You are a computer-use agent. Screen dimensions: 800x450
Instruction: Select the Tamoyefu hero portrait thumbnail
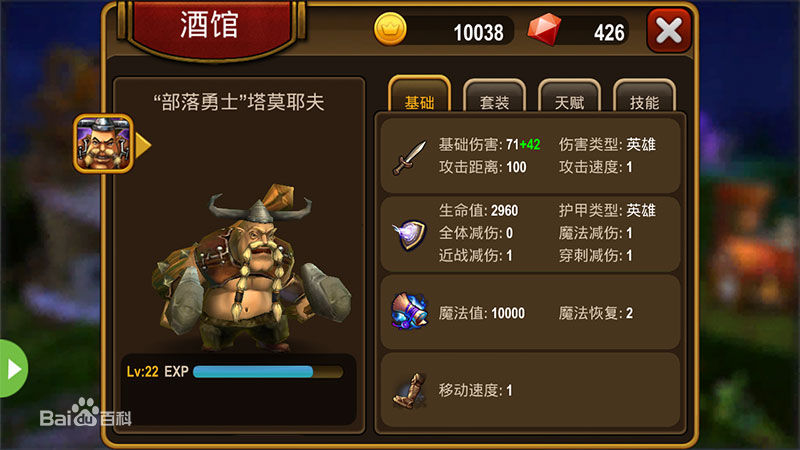tap(104, 143)
